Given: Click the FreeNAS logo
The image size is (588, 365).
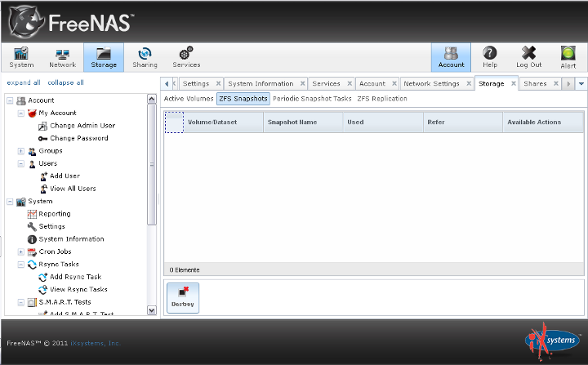Looking at the screenshot, I should 71,22.
